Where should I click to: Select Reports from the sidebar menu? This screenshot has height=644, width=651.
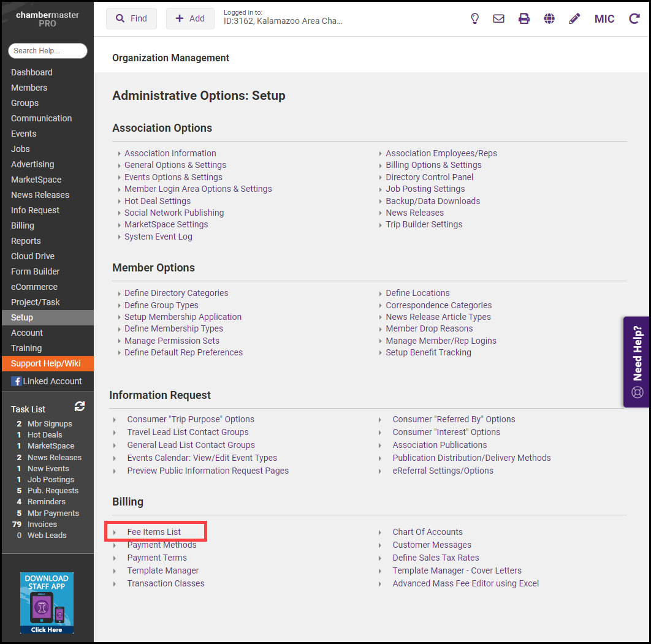click(x=26, y=241)
